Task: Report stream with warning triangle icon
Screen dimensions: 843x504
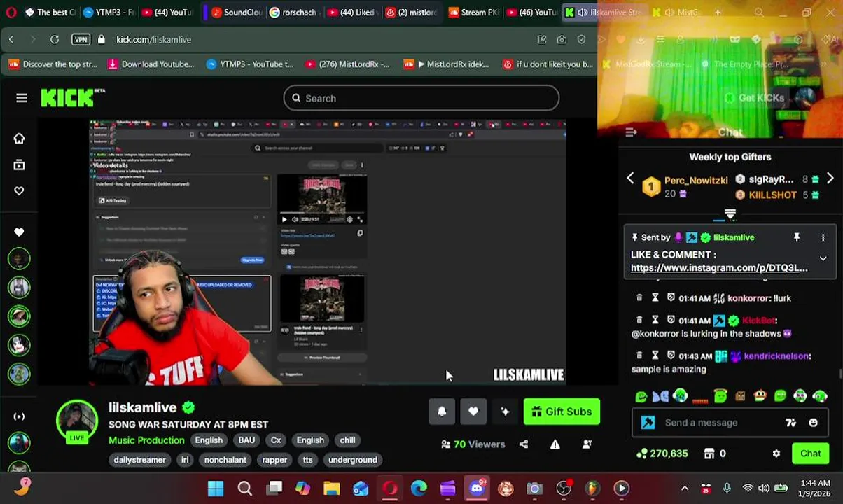Action: [x=555, y=444]
